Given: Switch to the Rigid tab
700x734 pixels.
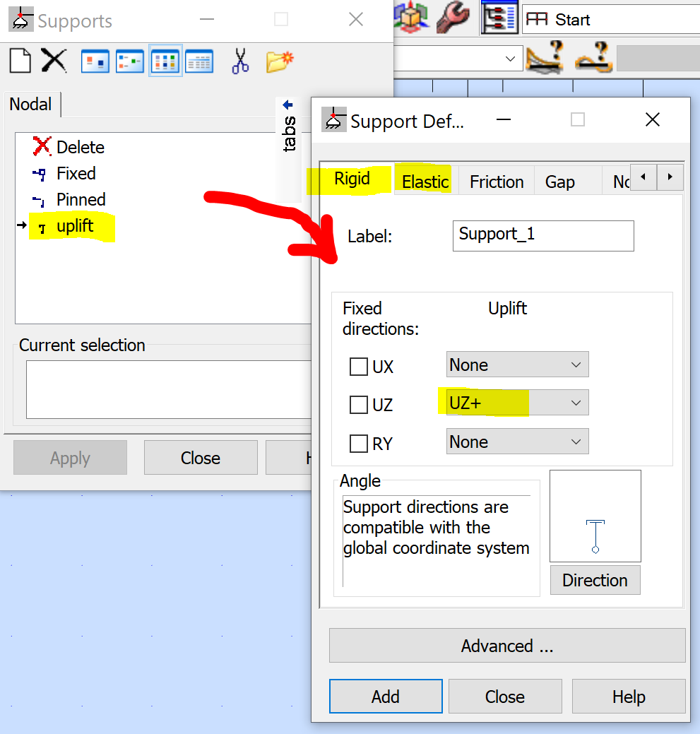Looking at the screenshot, I should 352,179.
